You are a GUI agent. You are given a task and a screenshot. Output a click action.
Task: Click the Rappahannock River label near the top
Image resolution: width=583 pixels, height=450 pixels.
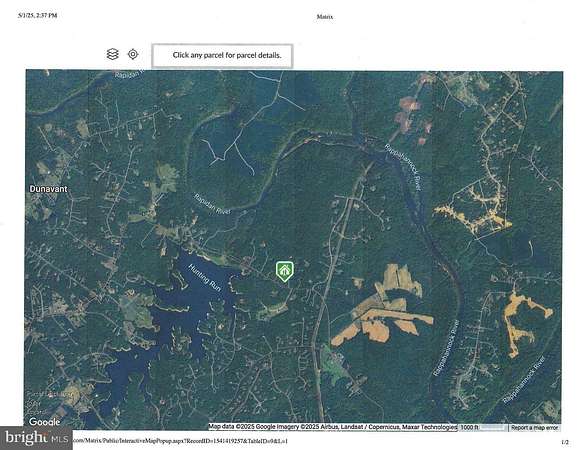(x=403, y=167)
